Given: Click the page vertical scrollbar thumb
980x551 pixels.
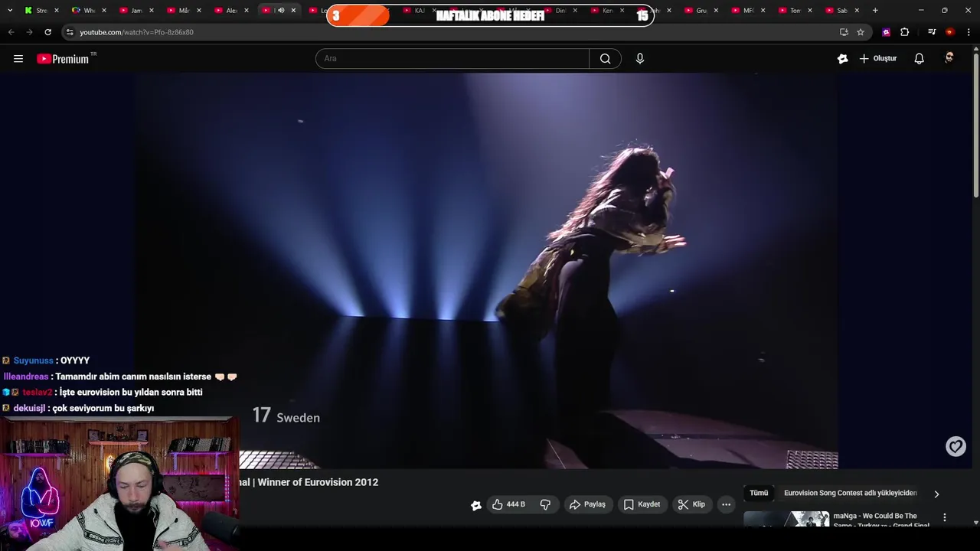Looking at the screenshot, I should tap(976, 126).
